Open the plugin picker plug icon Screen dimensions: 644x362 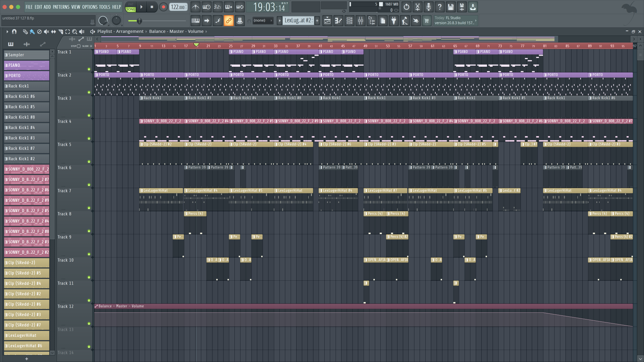[x=394, y=21]
